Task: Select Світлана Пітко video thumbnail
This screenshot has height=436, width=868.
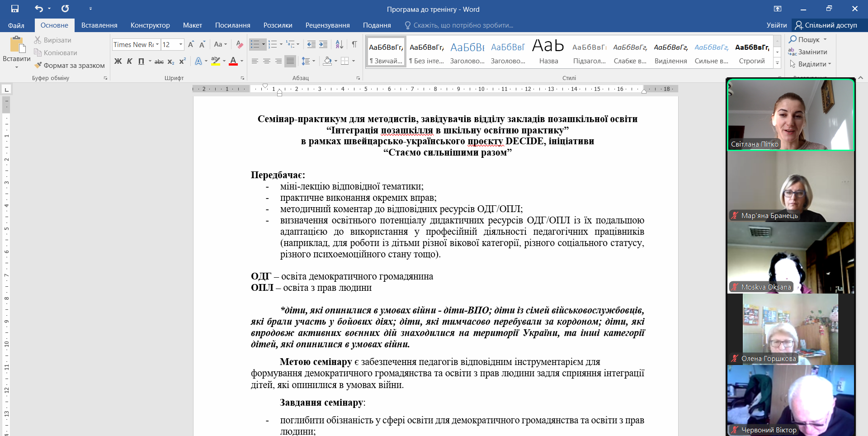Action: pyautogui.click(x=790, y=115)
